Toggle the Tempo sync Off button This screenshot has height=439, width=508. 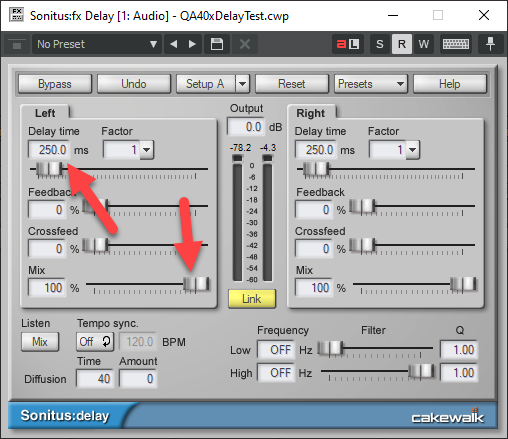coord(95,342)
